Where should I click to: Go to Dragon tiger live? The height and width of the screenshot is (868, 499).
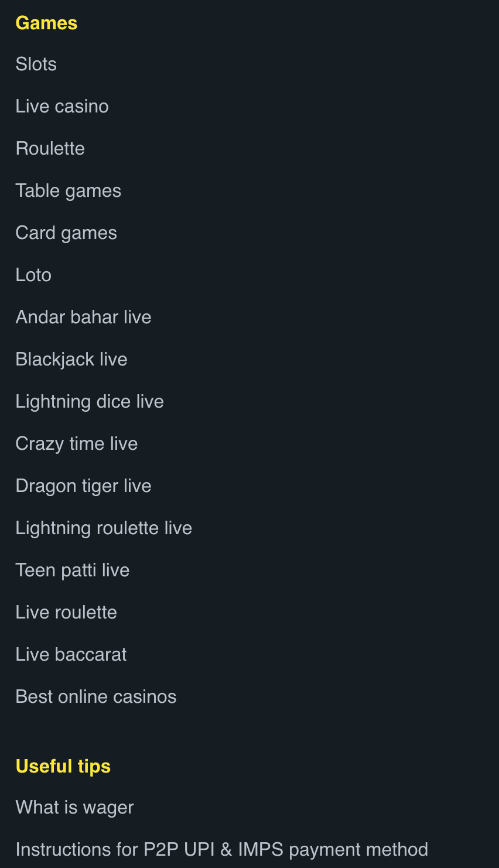84,486
